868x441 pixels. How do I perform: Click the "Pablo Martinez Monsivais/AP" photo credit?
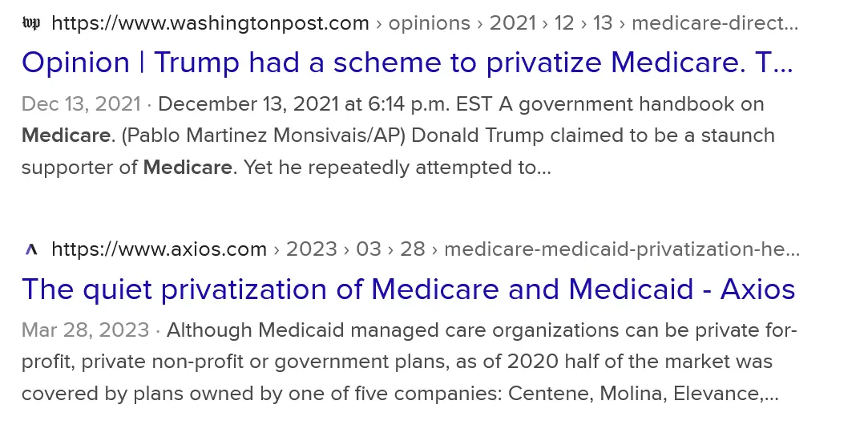266,136
